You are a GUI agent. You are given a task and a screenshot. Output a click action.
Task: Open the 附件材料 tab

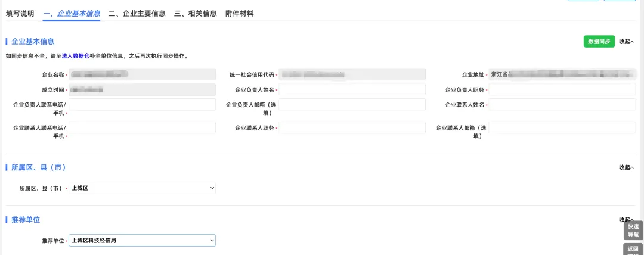pos(240,13)
